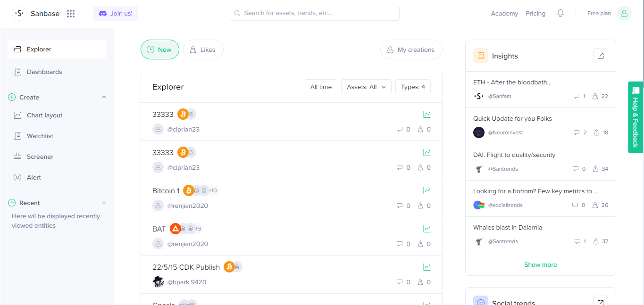
Task: Switch to the New tab
Action: coord(160,49)
